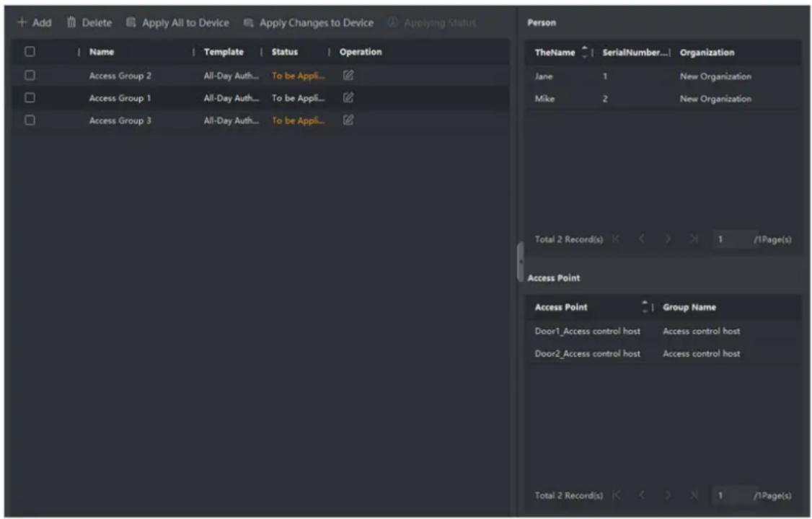This screenshot has width=812, height=519.
Task: Go to previous page in Person pagination
Action: (642, 239)
